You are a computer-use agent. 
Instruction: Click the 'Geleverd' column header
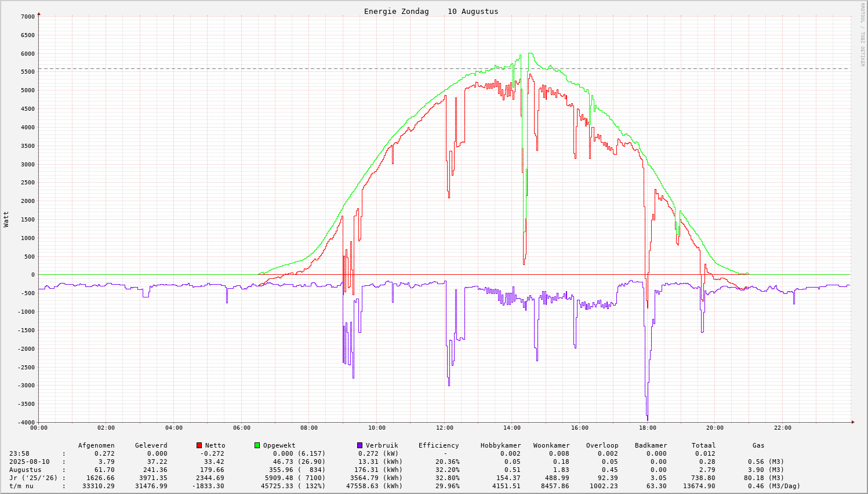click(151, 445)
